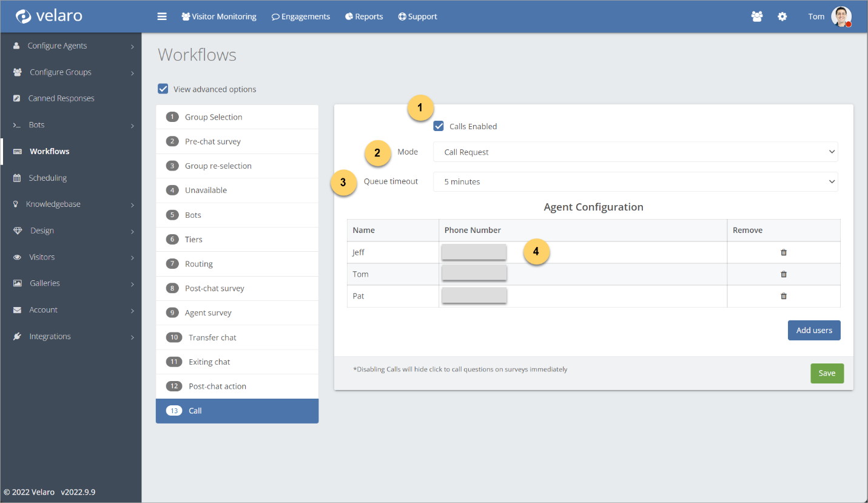Image resolution: width=868 pixels, height=503 pixels.
Task: Open the Queue timeout dropdown
Action: pos(635,181)
